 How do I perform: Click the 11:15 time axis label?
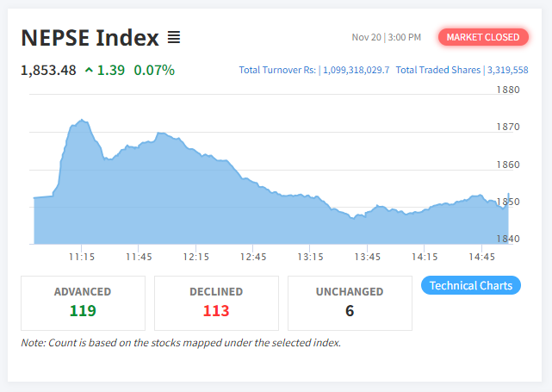[82, 257]
